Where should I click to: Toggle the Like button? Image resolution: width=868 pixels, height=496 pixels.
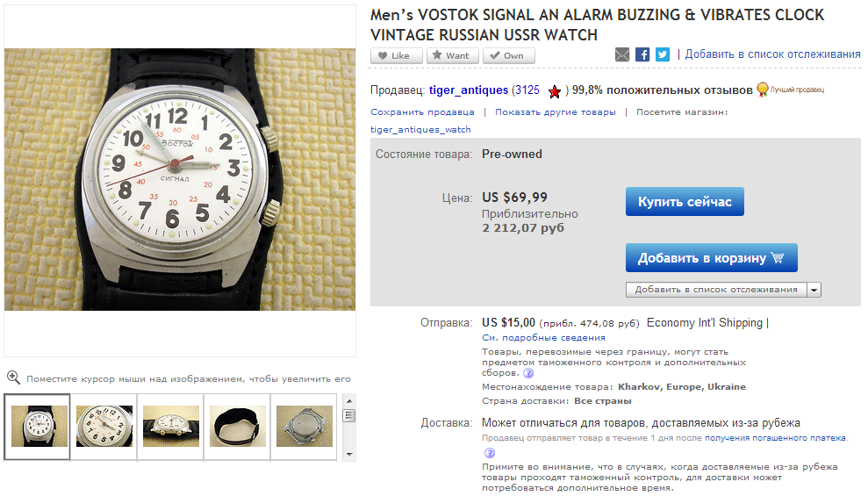[397, 55]
